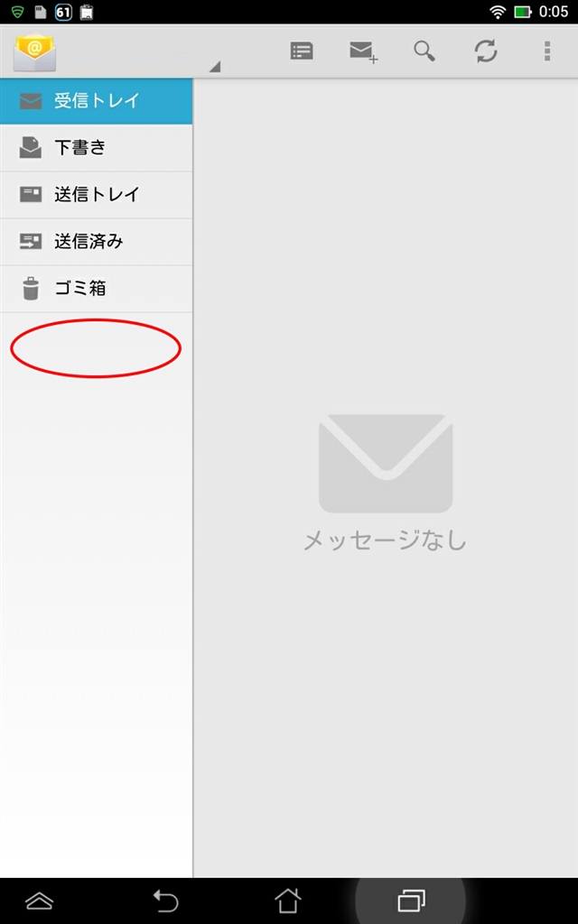The image size is (578, 924).
Task: Expand the account spinner triangle
Action: pyautogui.click(x=215, y=67)
